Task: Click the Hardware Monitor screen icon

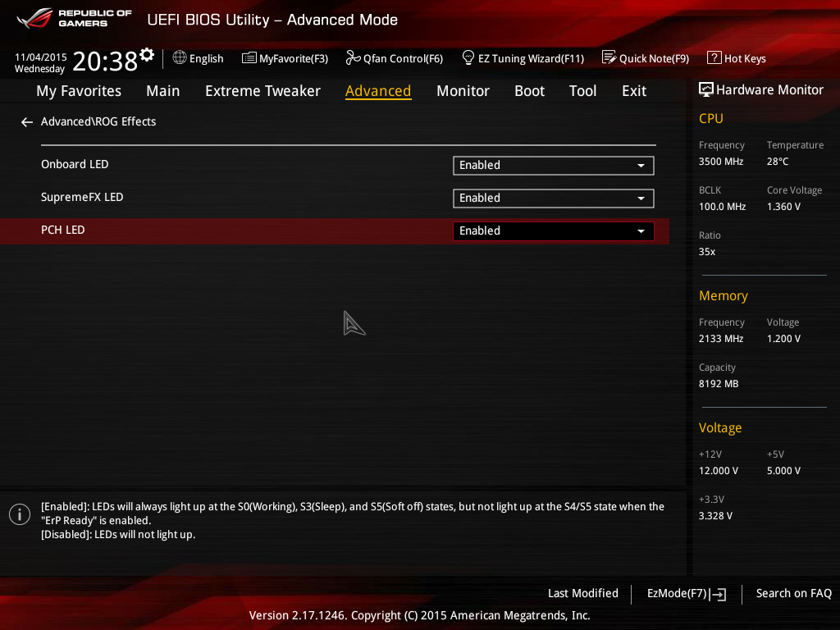Action: 706,89
